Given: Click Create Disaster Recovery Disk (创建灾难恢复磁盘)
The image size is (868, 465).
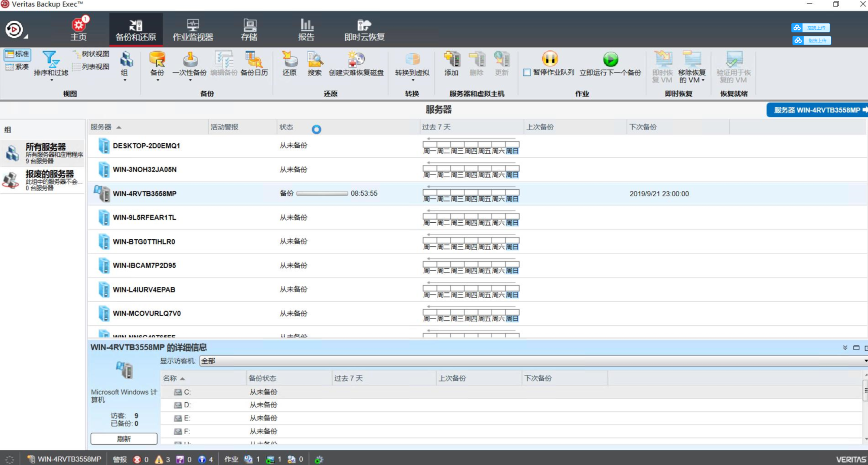Looking at the screenshot, I should (x=356, y=64).
